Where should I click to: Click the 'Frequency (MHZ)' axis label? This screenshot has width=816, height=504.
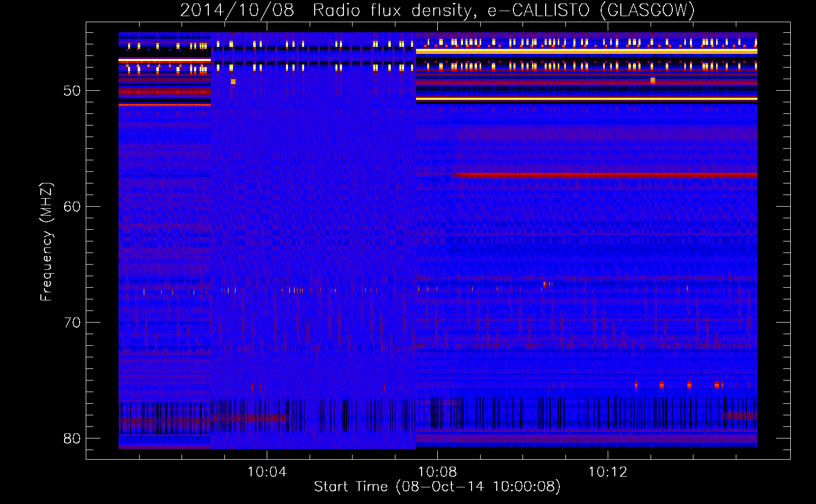coord(46,242)
